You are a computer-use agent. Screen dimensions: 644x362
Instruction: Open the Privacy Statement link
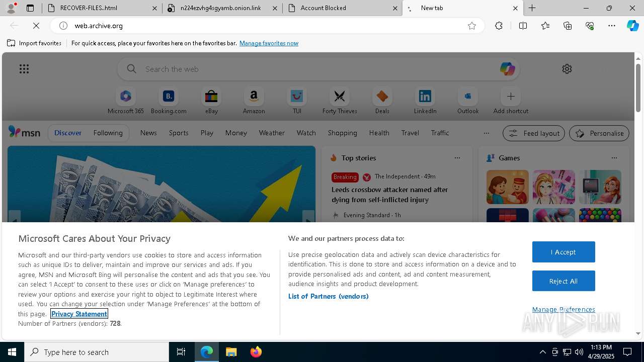coord(79,314)
